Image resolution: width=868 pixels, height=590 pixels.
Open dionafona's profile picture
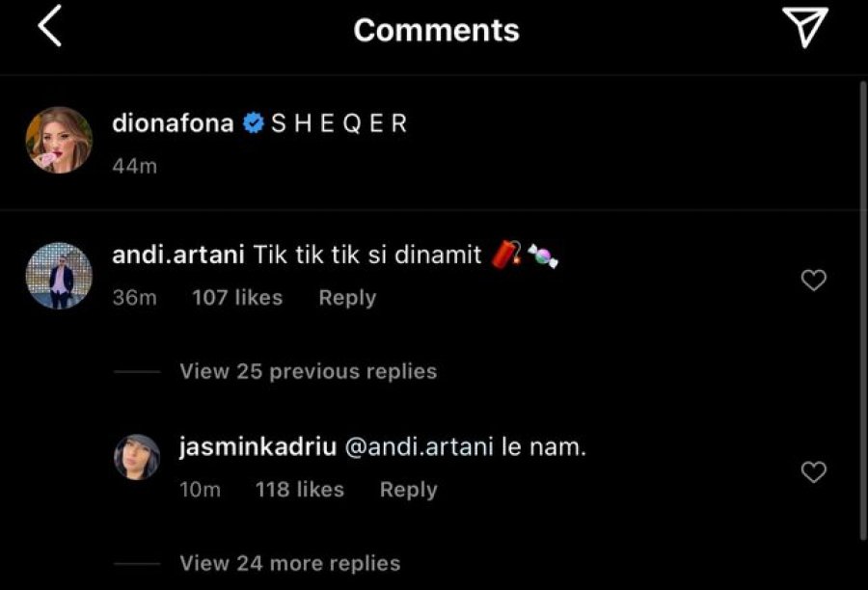tap(59, 141)
